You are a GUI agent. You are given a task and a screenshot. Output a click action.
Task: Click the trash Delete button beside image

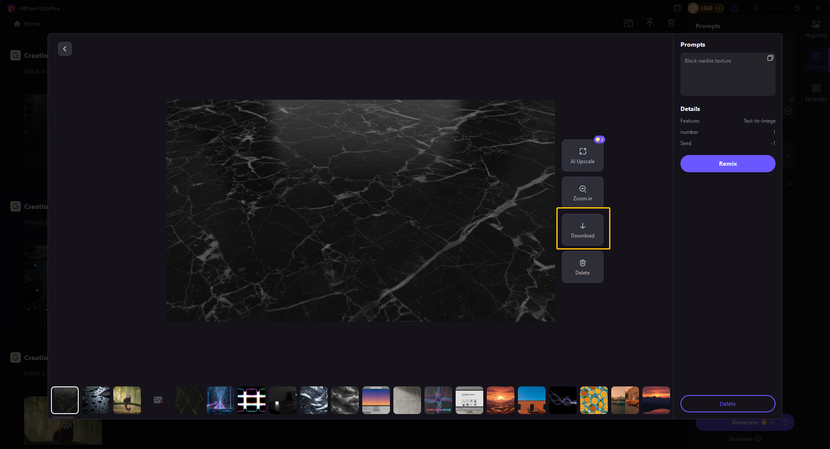[x=582, y=266]
